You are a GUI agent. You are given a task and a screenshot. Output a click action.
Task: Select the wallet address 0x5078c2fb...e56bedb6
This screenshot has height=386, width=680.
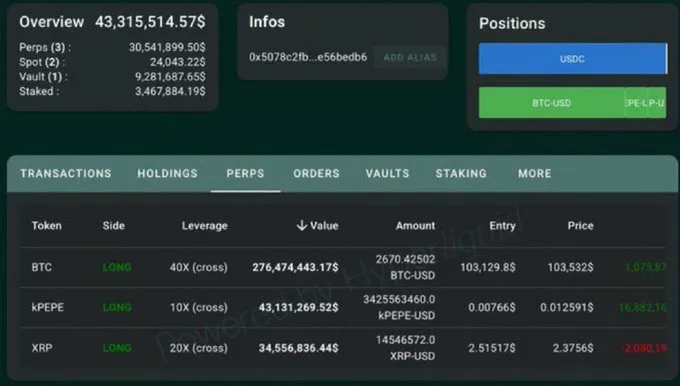pos(308,57)
